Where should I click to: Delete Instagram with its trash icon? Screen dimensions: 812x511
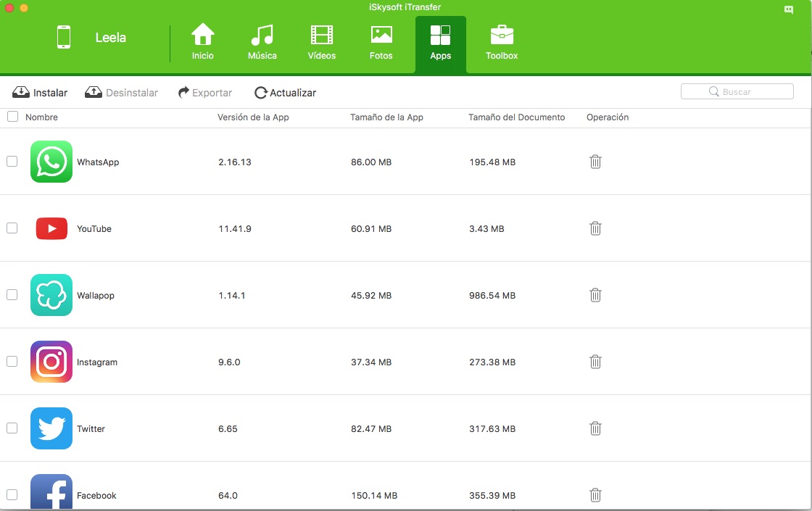tap(595, 362)
